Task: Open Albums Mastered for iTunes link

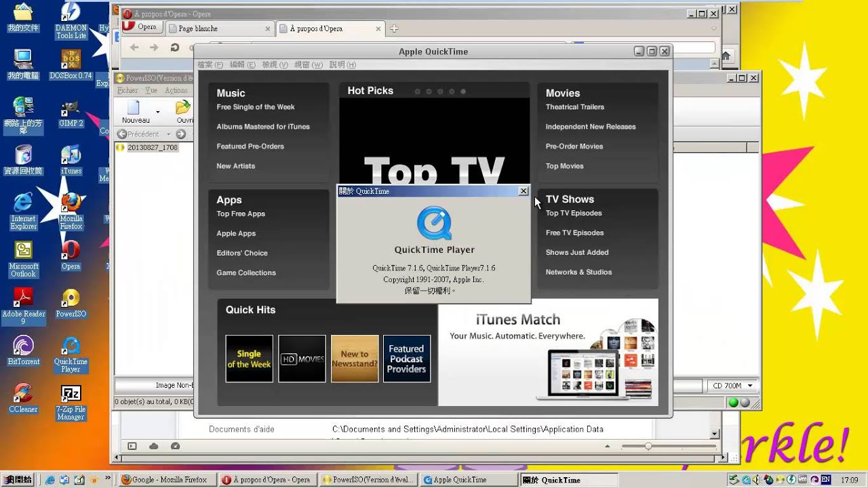Action: coord(263,127)
